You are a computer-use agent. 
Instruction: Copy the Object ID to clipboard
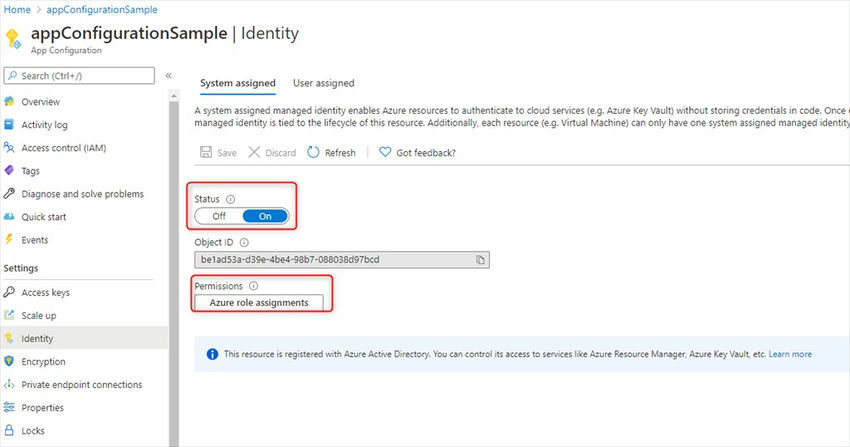pos(480,260)
